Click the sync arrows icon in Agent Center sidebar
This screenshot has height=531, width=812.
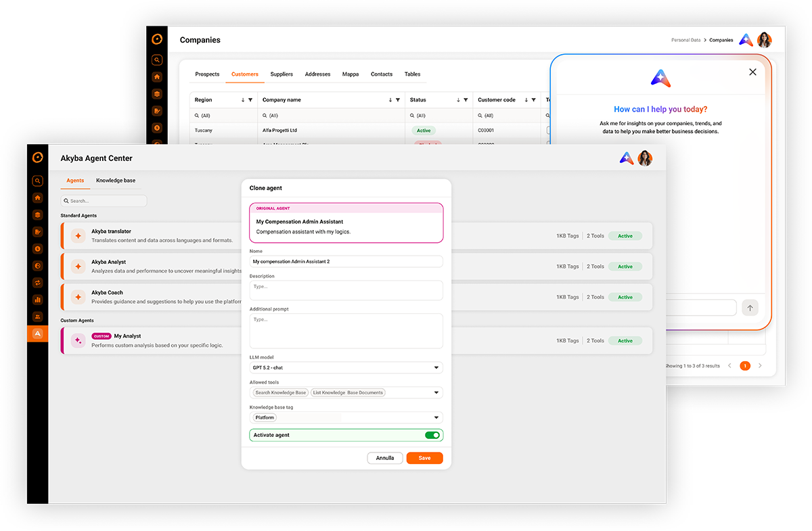tap(38, 283)
